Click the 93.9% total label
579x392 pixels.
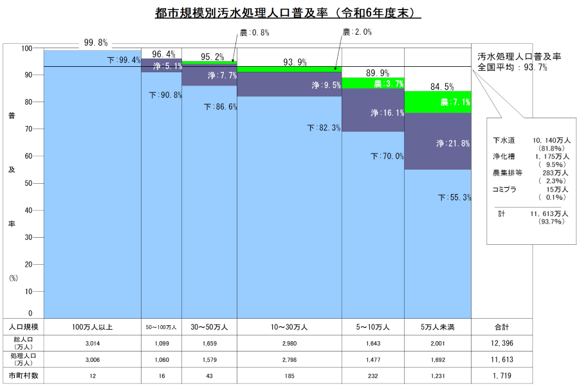[x=295, y=62]
